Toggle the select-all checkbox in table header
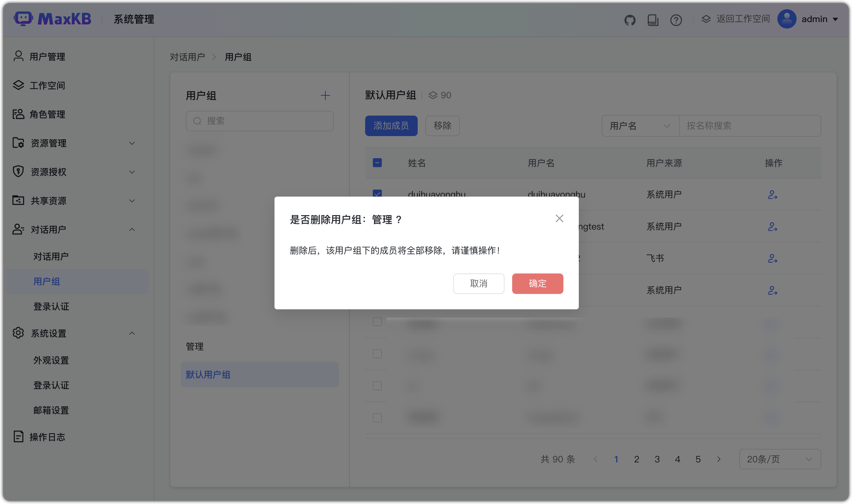852x504 pixels. 377,163
